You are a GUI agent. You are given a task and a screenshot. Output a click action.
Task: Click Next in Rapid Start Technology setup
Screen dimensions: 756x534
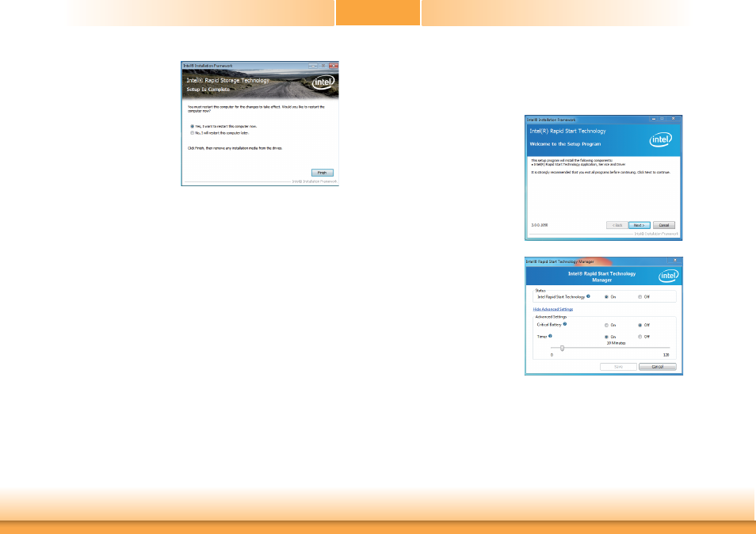640,225
